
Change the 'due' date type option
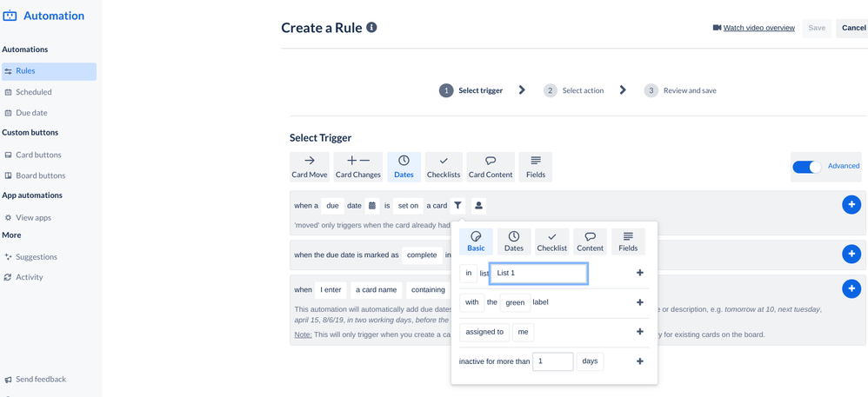(x=333, y=206)
